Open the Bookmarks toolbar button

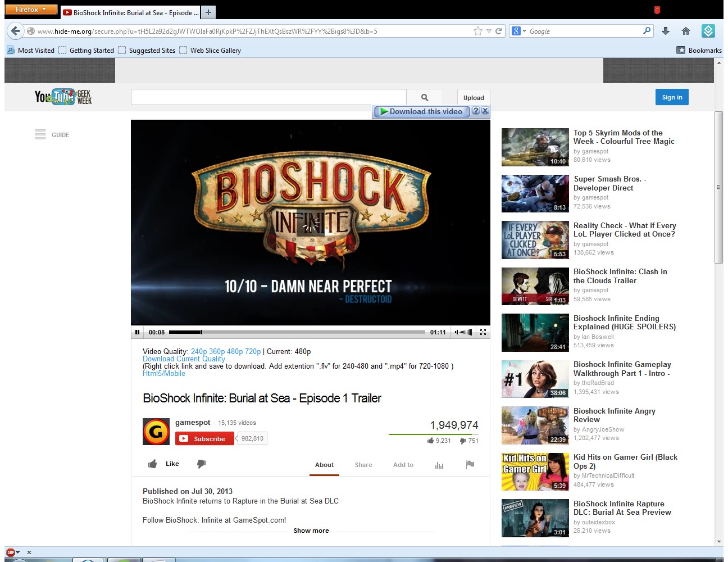point(699,50)
